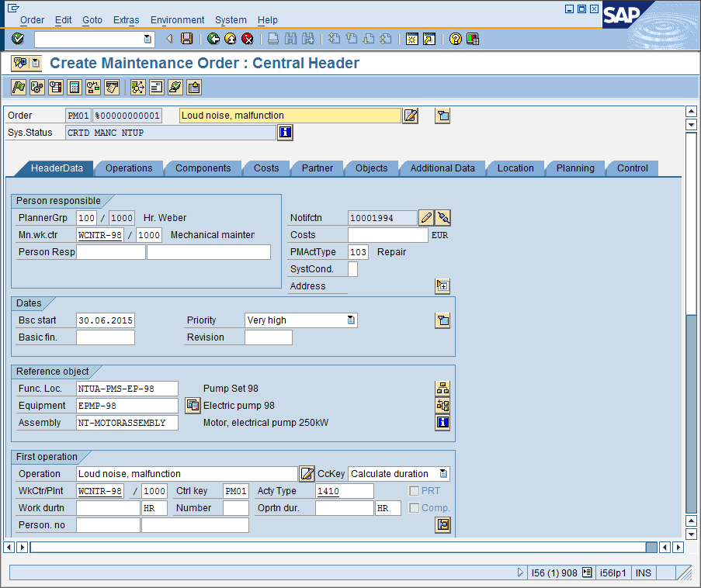Exit via the yellow up-arrow icon
Image resolution: width=701 pixels, height=588 pixels.
coord(231,39)
